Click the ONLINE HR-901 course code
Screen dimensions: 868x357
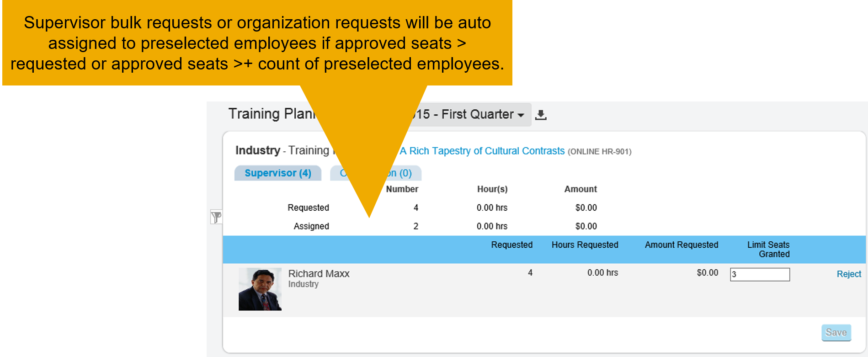[599, 152]
